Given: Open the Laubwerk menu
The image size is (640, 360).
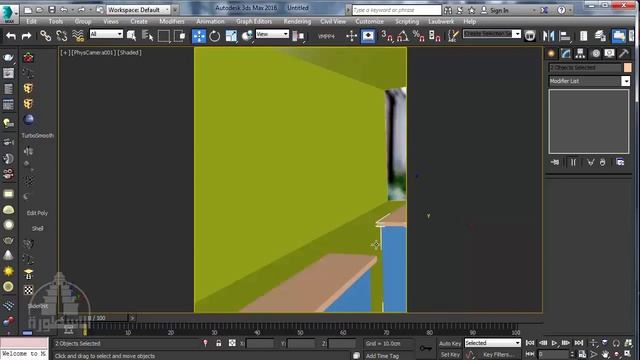Looking at the screenshot, I should click(441, 21).
